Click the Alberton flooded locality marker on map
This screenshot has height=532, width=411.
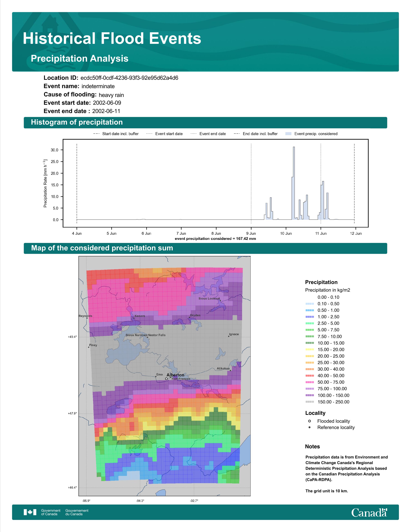click(x=166, y=379)
